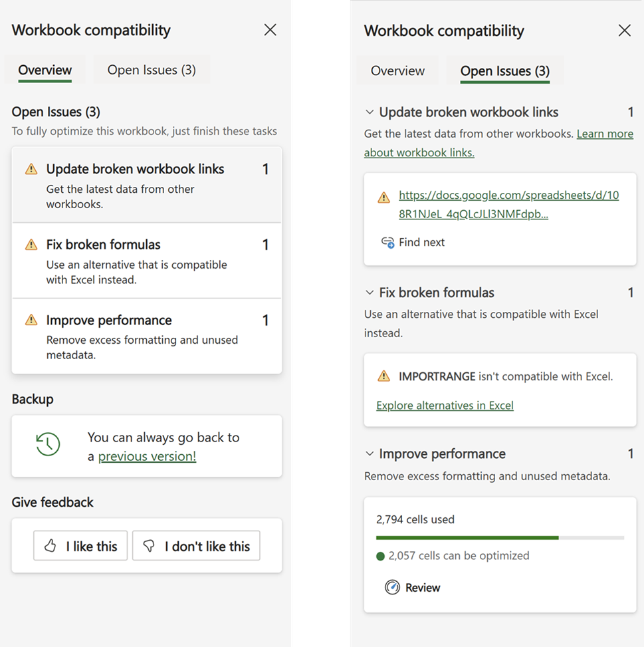Click the I don't like this button
The width and height of the screenshot is (644, 647).
tap(196, 545)
